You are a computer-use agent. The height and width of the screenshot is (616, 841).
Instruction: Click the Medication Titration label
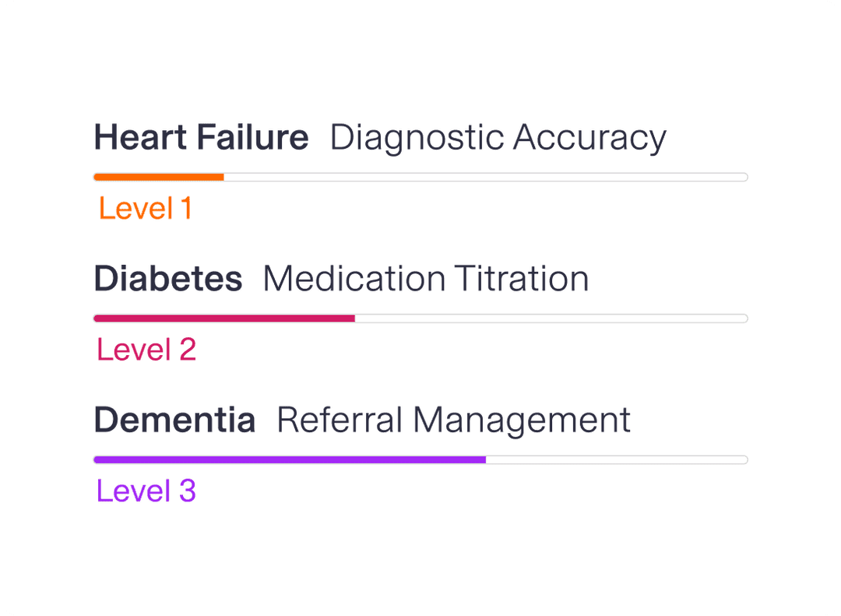(425, 279)
